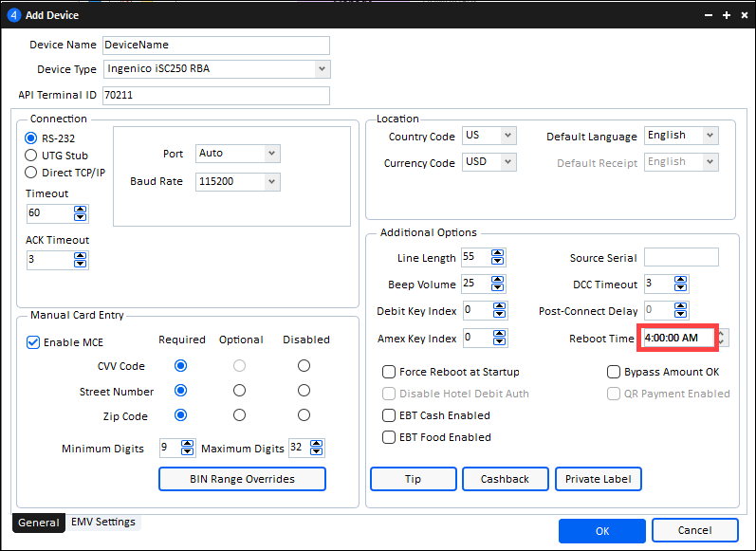Increase the Timeout spinner value
Viewport: 756px width, 551px height.
click(x=80, y=209)
